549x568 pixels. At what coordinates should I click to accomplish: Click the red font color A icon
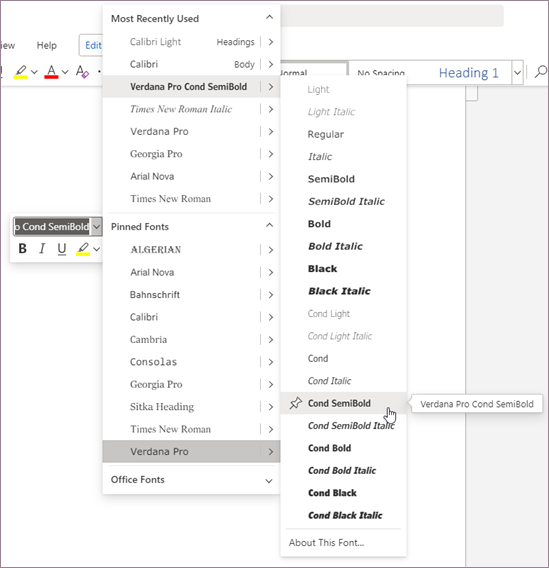(x=51, y=71)
